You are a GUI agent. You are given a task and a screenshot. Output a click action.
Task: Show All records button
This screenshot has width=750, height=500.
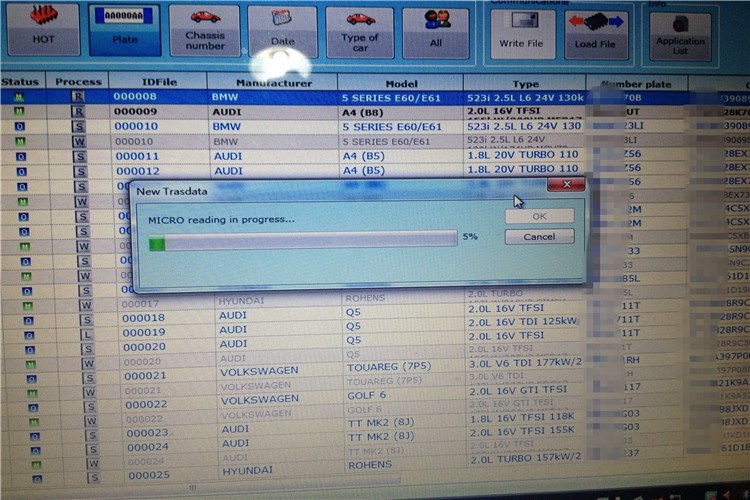pos(436,33)
